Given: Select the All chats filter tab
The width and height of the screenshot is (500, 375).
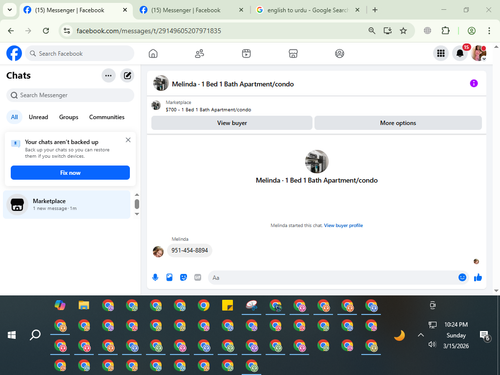Looking at the screenshot, I should pyautogui.click(x=14, y=117).
